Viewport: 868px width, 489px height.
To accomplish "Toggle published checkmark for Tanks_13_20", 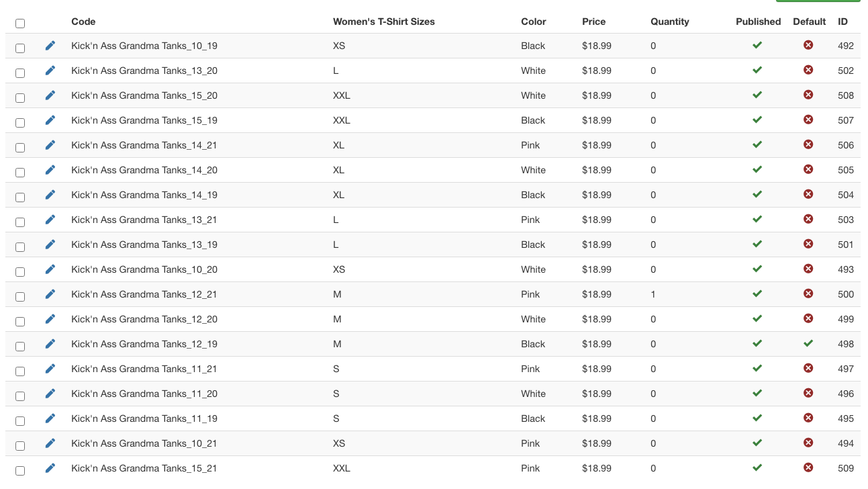I will coord(757,71).
